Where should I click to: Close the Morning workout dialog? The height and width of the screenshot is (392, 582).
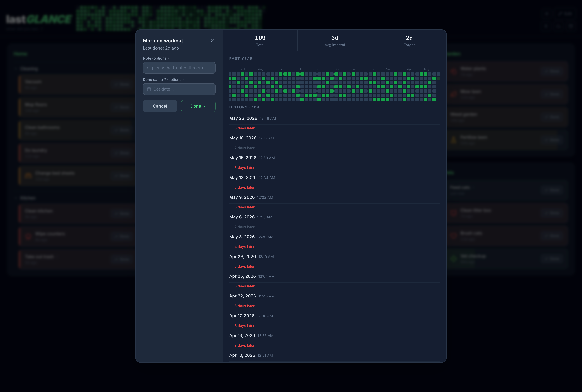point(213,41)
